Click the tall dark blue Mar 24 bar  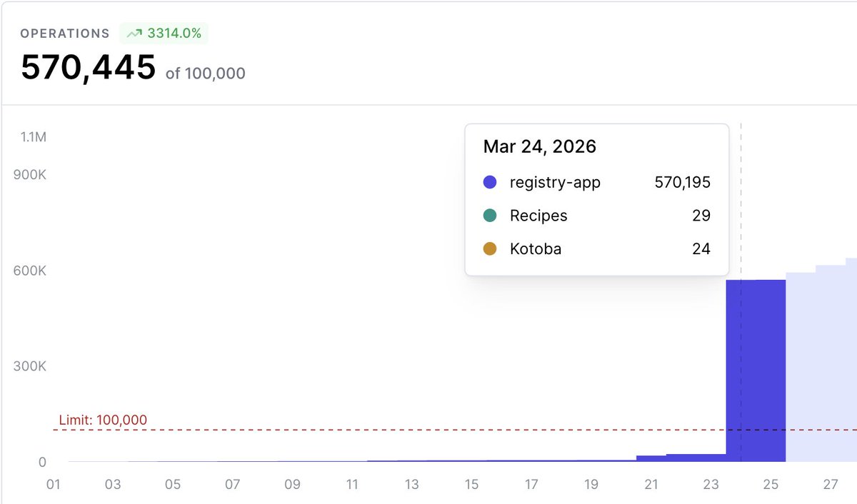tap(756, 371)
